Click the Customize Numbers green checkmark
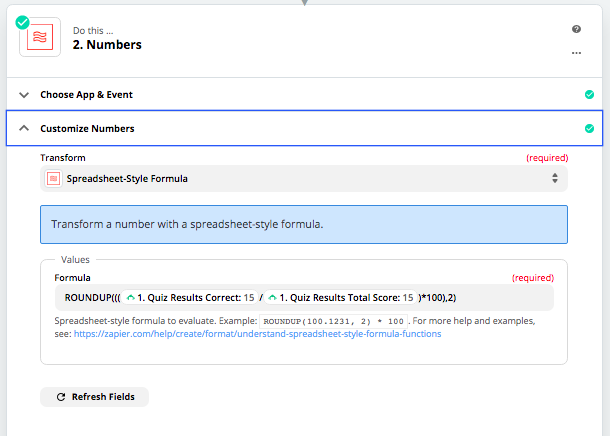The width and height of the screenshot is (610, 436). coord(589,128)
